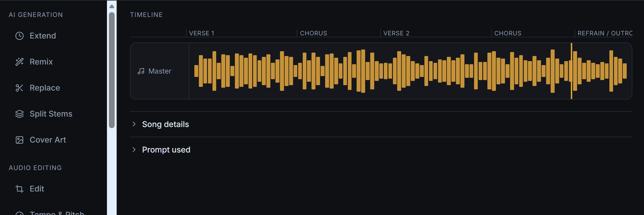Select the Master track label
The image size is (644, 215).
pyautogui.click(x=160, y=71)
